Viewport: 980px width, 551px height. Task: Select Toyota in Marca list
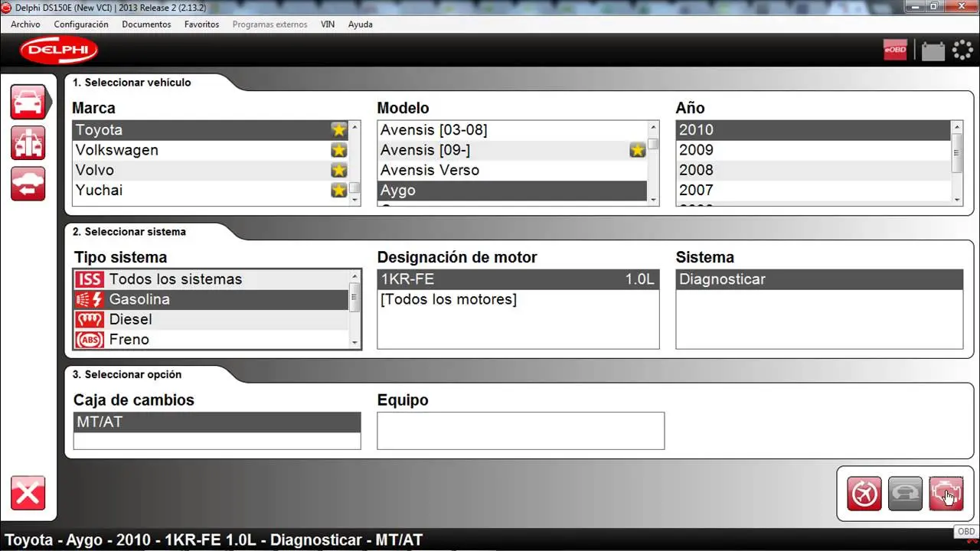coord(211,130)
